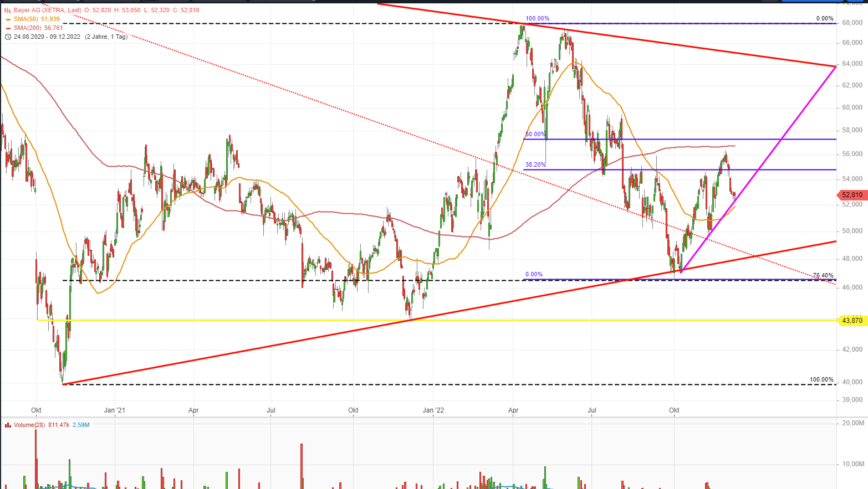
Task: Click the SMA(200) value 56,761
Action: coord(54,28)
